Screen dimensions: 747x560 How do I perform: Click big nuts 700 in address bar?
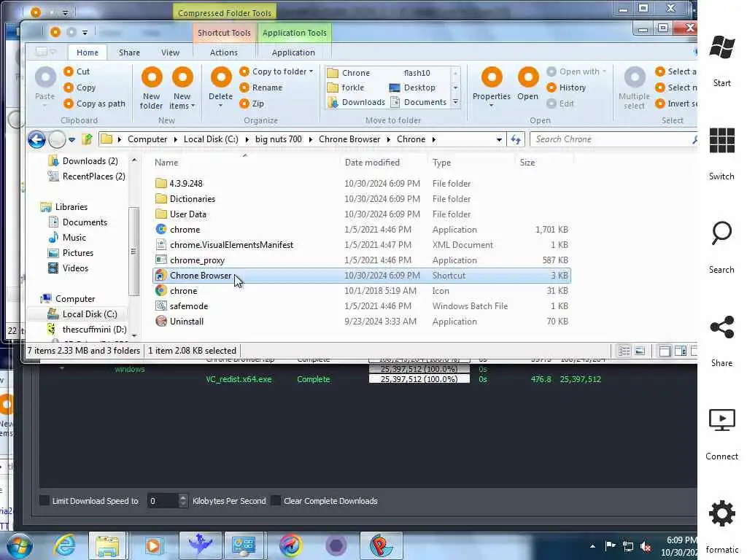point(278,139)
